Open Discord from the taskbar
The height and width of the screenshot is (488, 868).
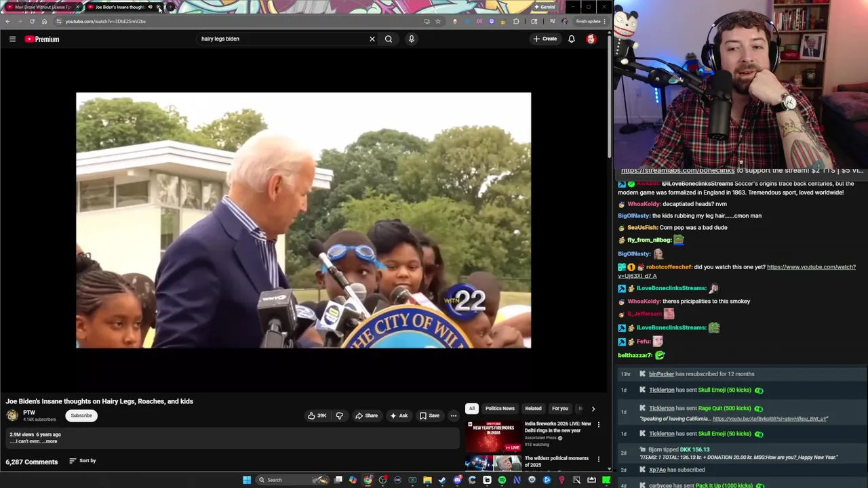pos(457,480)
